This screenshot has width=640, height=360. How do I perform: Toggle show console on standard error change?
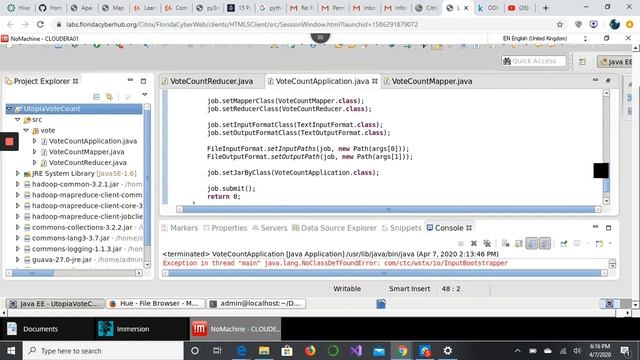pyautogui.click(x=545, y=243)
